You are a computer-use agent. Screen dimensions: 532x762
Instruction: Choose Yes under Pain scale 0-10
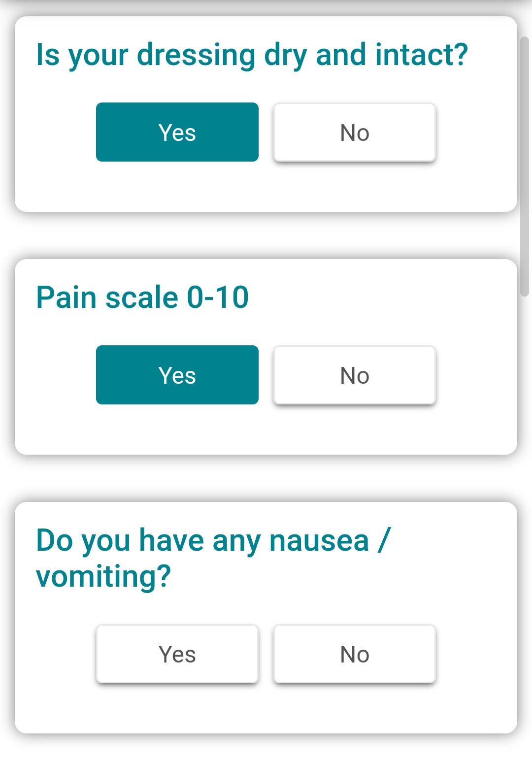click(177, 375)
